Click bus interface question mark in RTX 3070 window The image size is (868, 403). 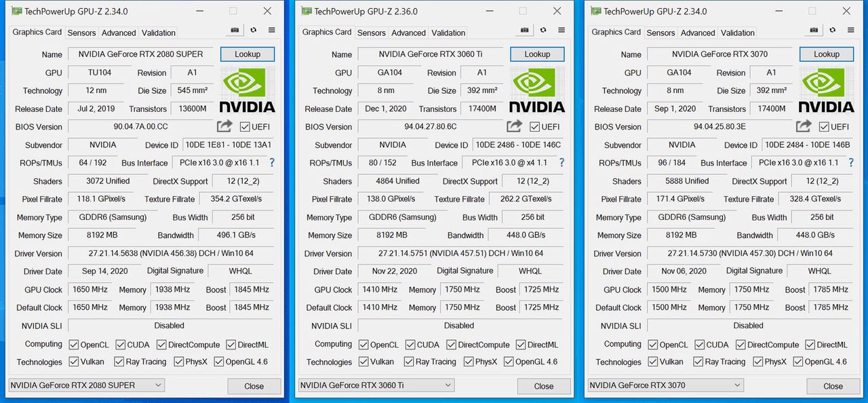click(851, 163)
